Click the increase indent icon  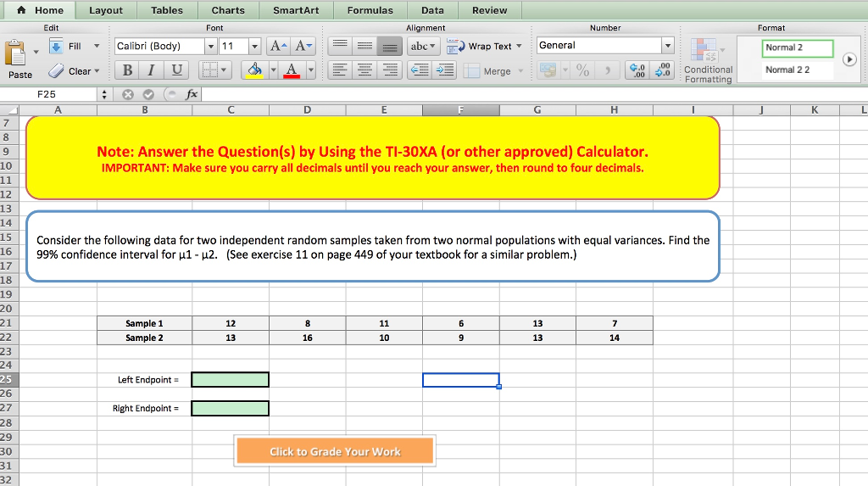pyautogui.click(x=446, y=71)
